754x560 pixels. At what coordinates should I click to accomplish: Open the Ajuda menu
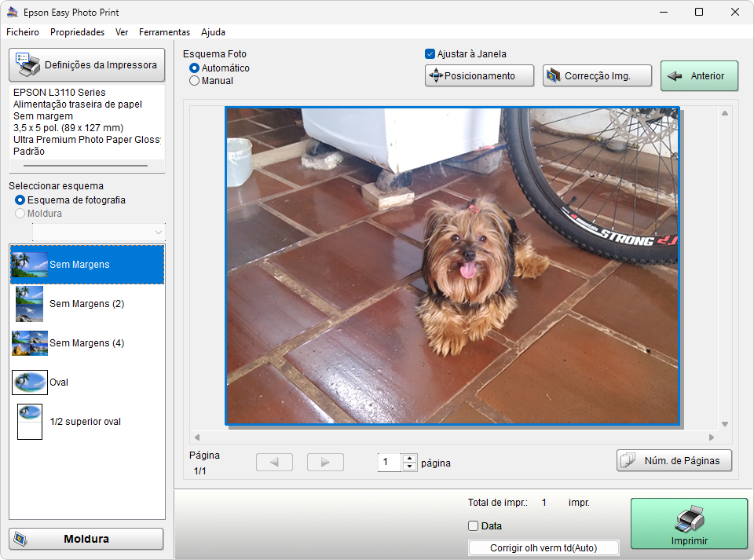[213, 32]
